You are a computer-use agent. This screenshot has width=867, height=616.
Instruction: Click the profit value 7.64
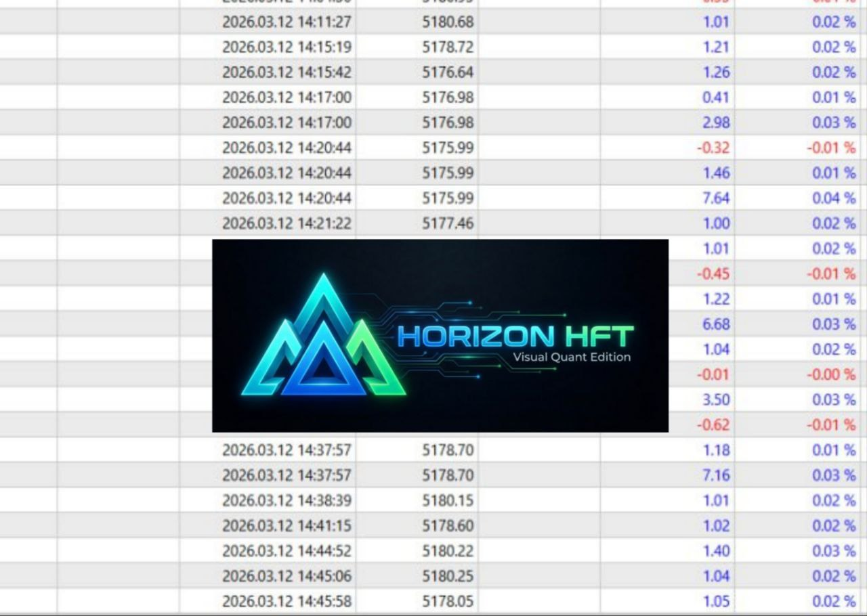pyautogui.click(x=716, y=198)
